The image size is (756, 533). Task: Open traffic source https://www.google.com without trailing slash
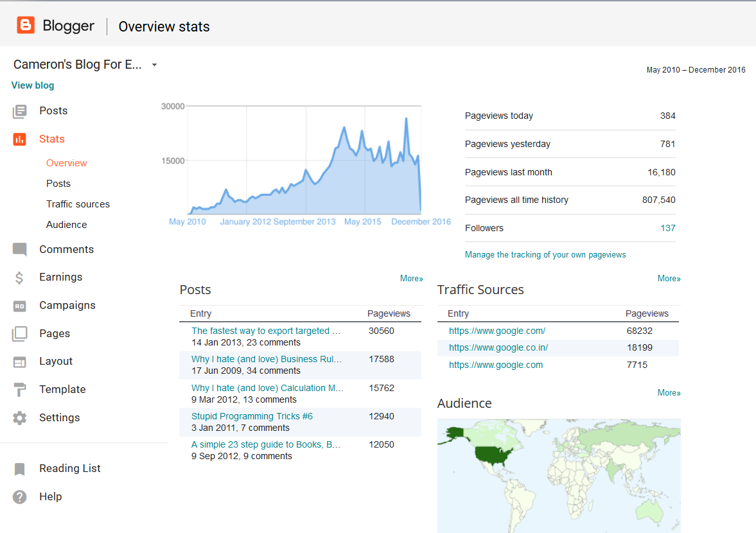pos(496,365)
